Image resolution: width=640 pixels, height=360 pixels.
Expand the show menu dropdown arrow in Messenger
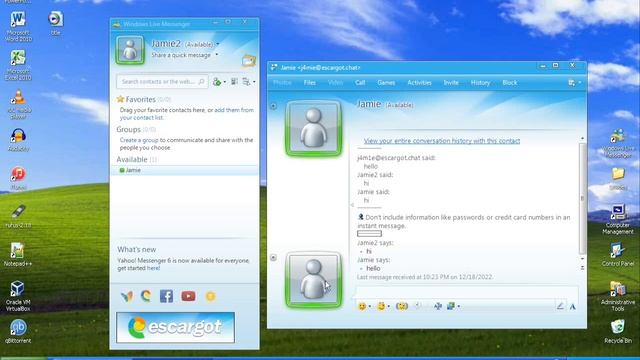(254, 82)
